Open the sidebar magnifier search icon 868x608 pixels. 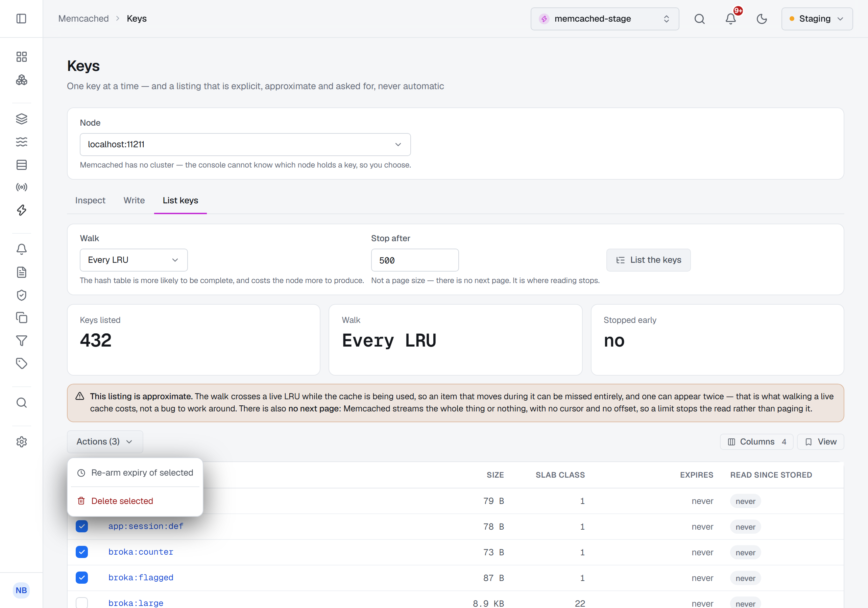[x=22, y=402]
